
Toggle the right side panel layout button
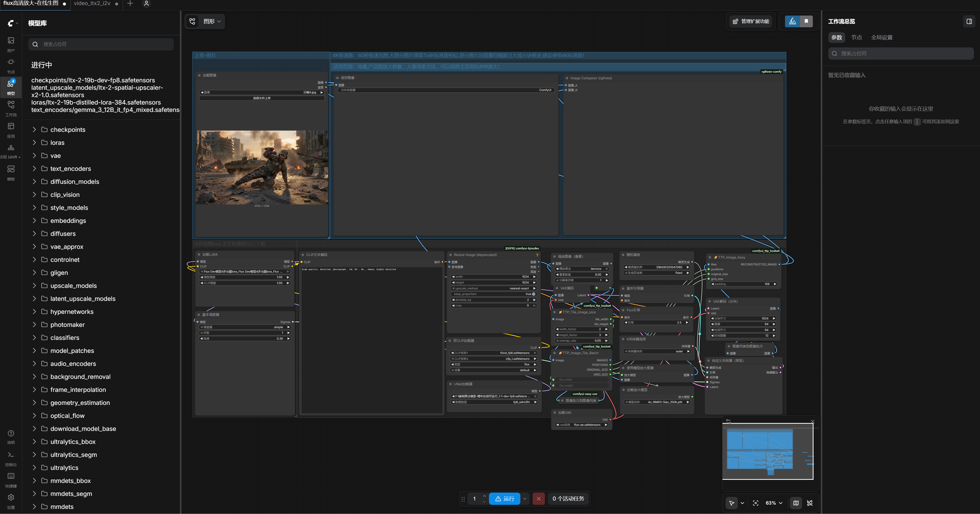tap(969, 21)
